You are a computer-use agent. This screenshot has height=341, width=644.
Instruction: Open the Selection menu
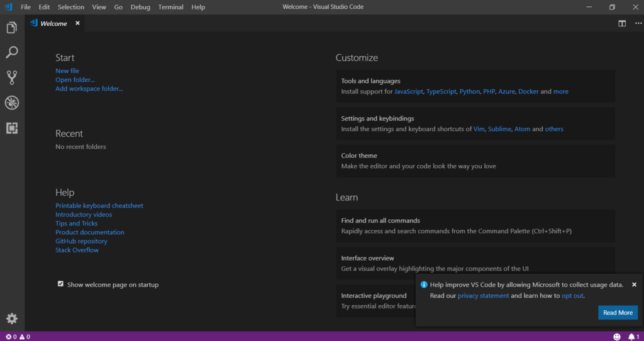[71, 7]
